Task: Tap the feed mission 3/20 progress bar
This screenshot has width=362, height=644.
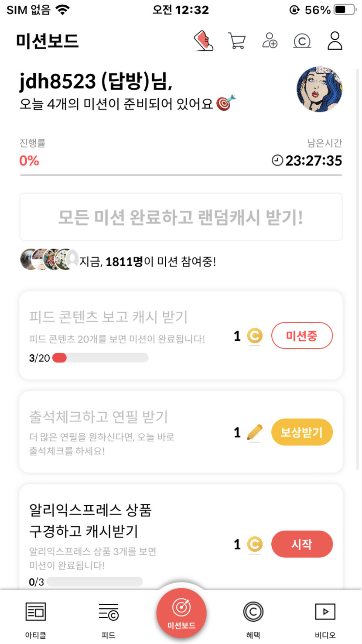Action: coord(100,358)
